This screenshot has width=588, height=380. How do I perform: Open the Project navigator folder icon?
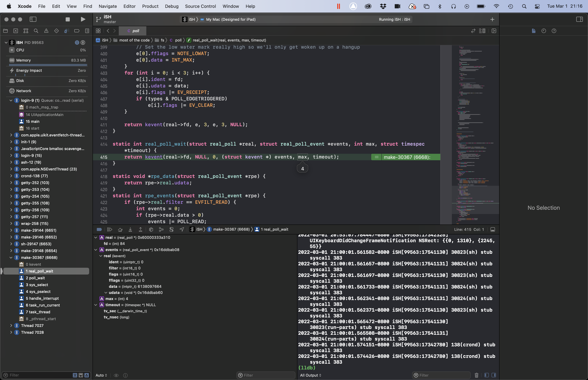click(x=5, y=31)
